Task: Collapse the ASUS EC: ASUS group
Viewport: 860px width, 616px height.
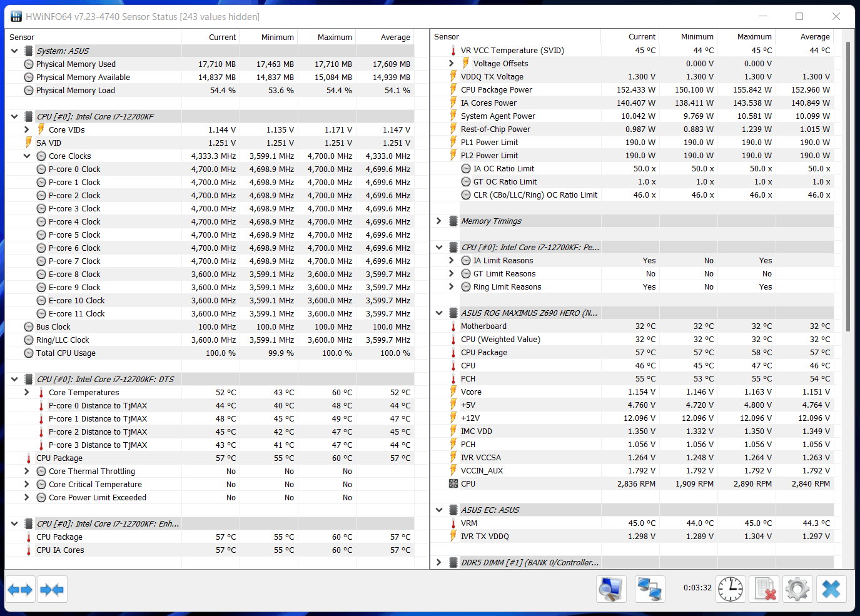Action: 439,510
